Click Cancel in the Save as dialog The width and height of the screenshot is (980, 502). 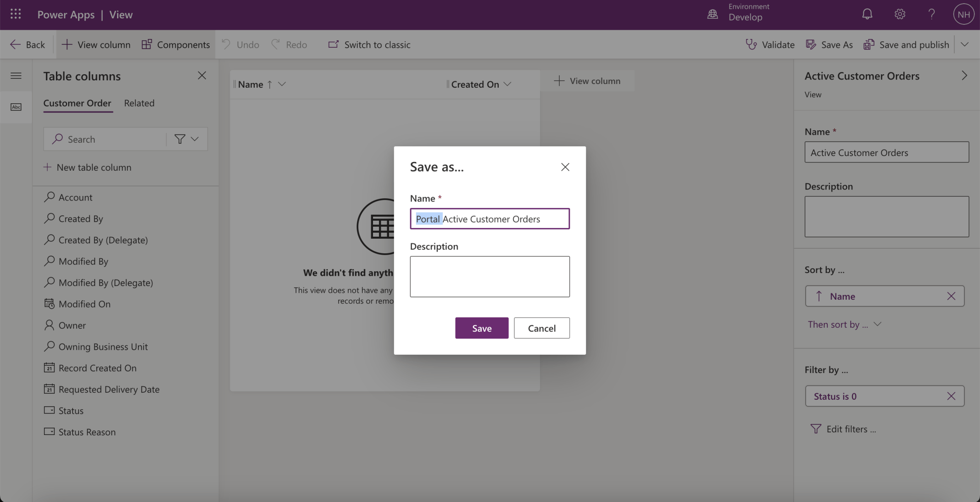(x=541, y=328)
